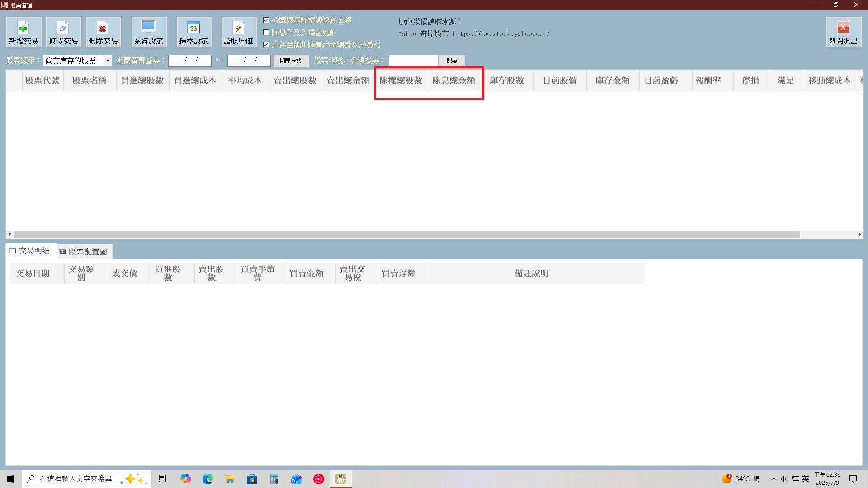This screenshot has height=488, width=868.
Task: Open 損益設定 profit and loss settings
Action: pyautogui.click(x=194, y=32)
